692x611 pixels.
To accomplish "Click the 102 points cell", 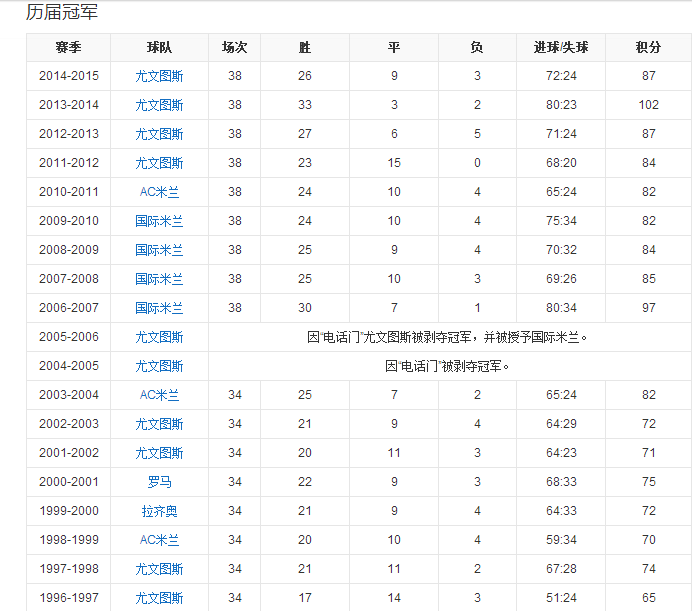I will (648, 105).
